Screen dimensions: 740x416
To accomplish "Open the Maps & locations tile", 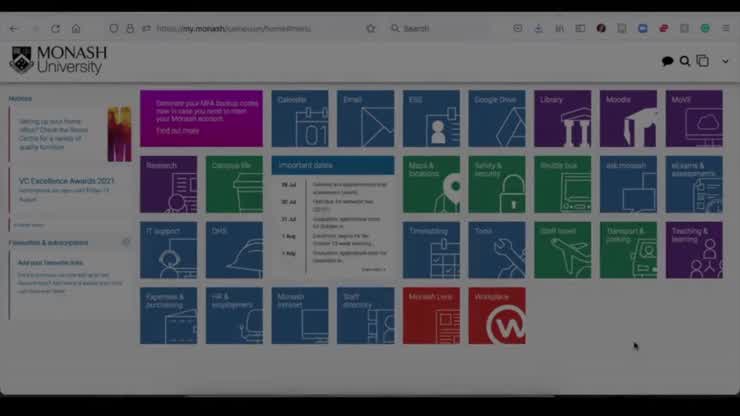I will (431, 184).
